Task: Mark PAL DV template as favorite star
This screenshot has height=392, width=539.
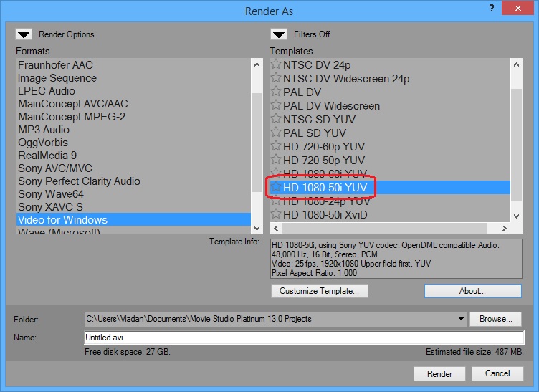Action: click(x=276, y=92)
